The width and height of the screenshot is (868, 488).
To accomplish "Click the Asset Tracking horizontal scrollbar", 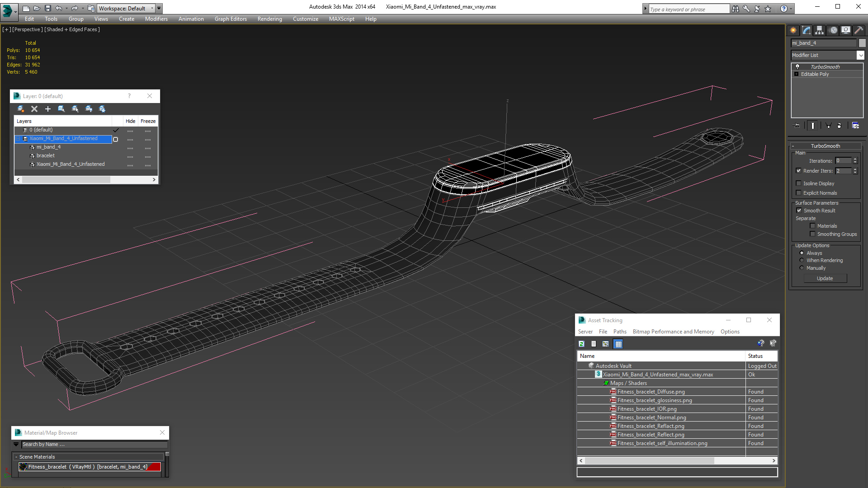I will (677, 461).
